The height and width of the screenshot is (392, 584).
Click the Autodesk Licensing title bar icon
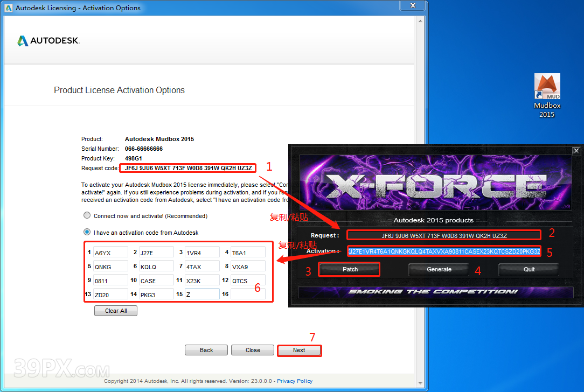pos(9,8)
